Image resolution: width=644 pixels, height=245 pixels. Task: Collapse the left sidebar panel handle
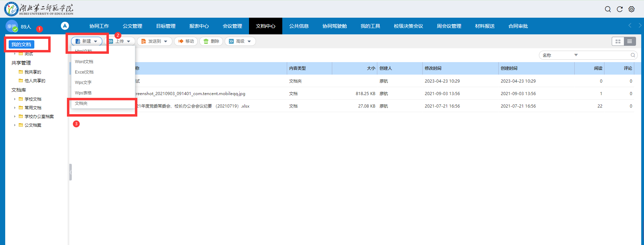70,172
